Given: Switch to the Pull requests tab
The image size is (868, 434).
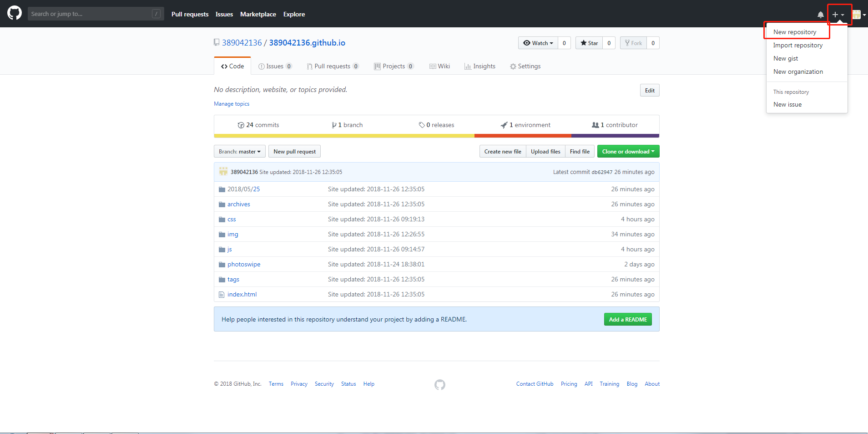Looking at the screenshot, I should [333, 66].
